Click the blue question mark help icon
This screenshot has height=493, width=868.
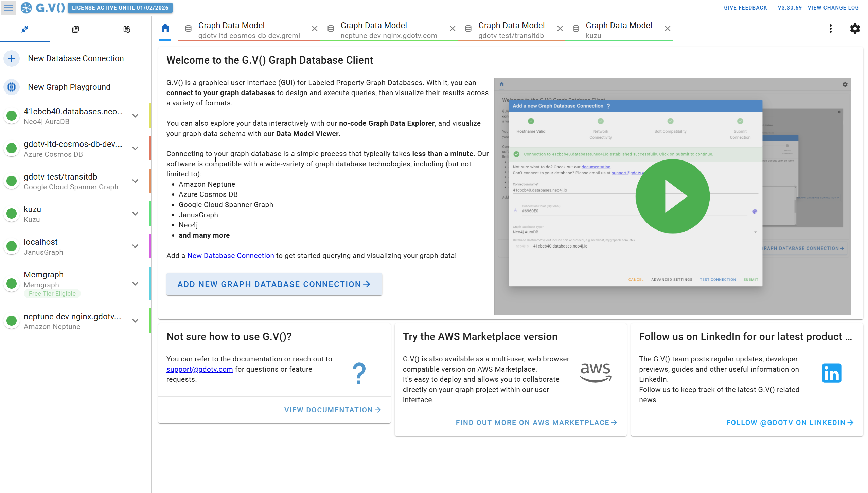click(x=359, y=373)
